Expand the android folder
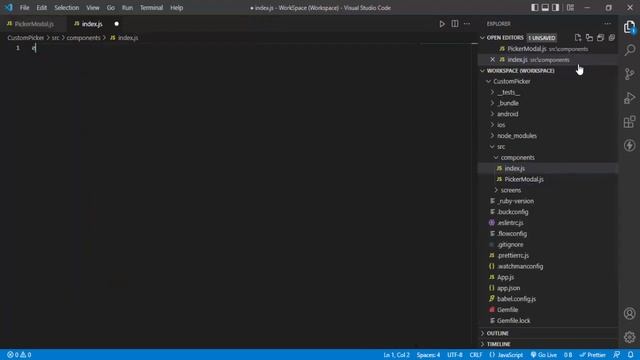The width and height of the screenshot is (640, 360). pos(492,114)
